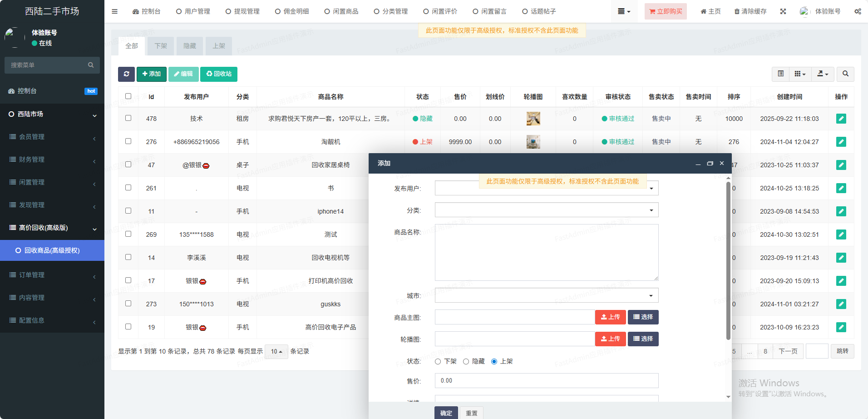Open the 分类管理 top navigation tab
This screenshot has width=868, height=419.
coord(391,11)
